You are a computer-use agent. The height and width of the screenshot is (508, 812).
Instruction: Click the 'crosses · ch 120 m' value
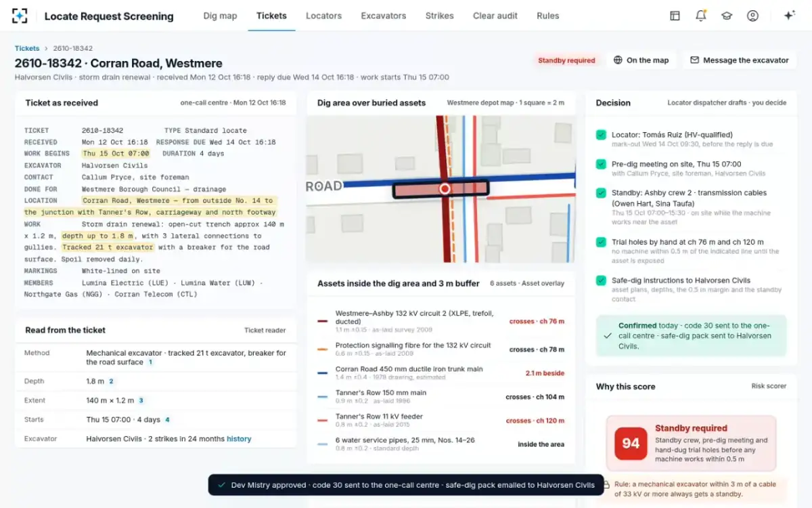click(535, 421)
